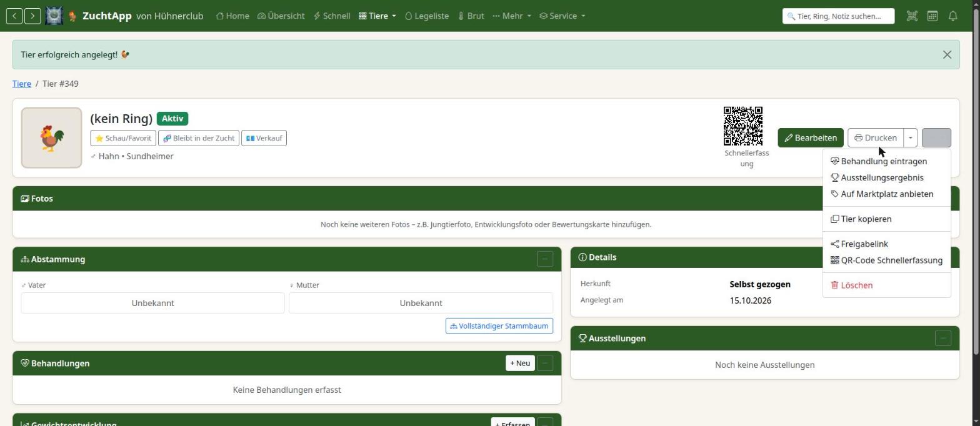Collapse the Behandlungen panel
The height and width of the screenshot is (426, 980).
544,363
